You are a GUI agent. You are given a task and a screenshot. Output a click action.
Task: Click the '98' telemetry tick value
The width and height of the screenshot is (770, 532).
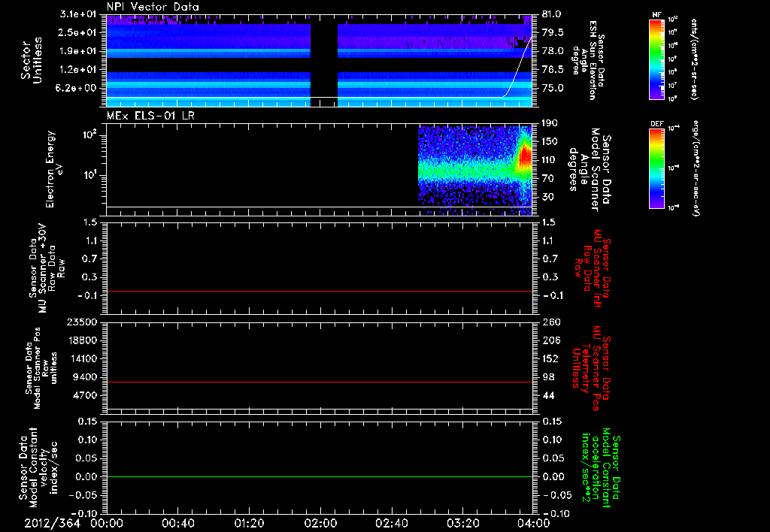(x=547, y=377)
